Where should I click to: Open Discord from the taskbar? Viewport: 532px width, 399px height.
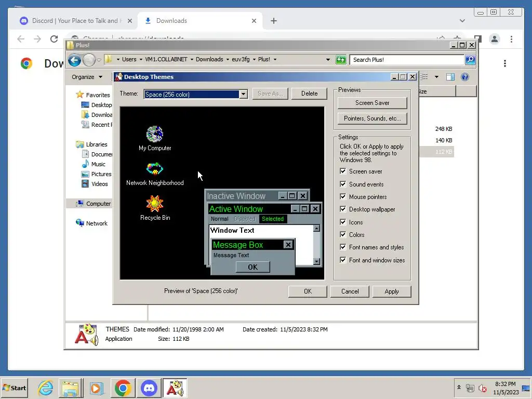[149, 388]
